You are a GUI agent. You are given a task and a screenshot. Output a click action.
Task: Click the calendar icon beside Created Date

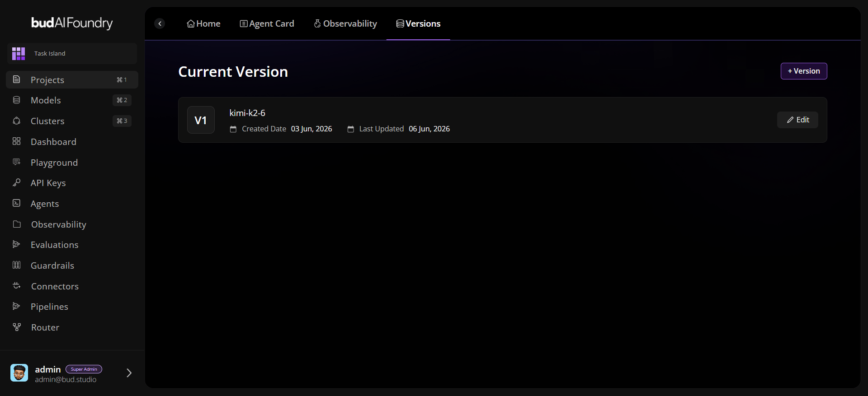click(x=233, y=129)
